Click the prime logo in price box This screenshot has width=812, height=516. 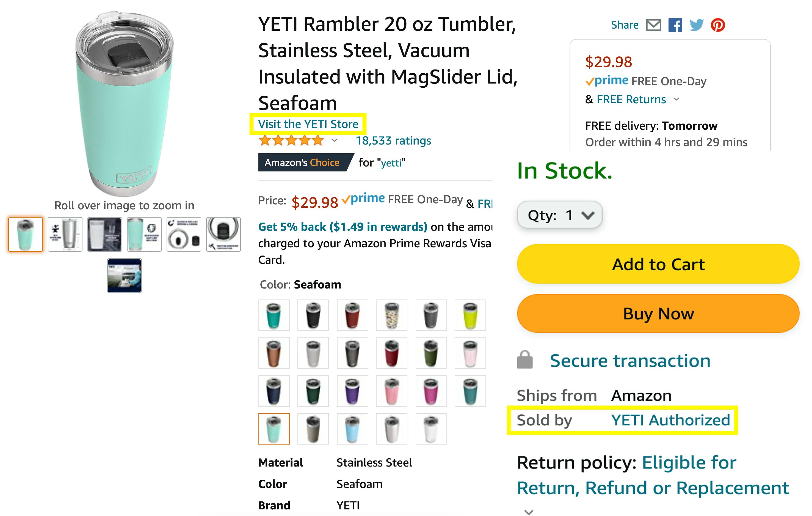(607, 81)
